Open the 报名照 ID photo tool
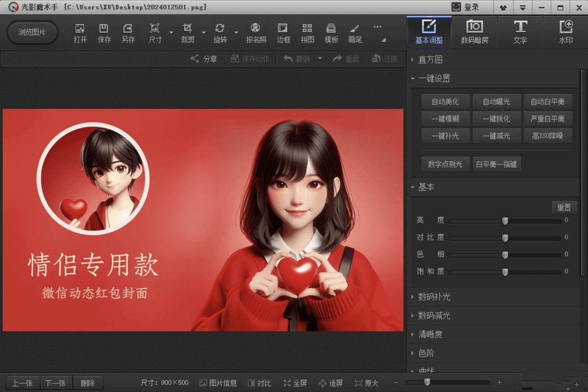 [255, 33]
